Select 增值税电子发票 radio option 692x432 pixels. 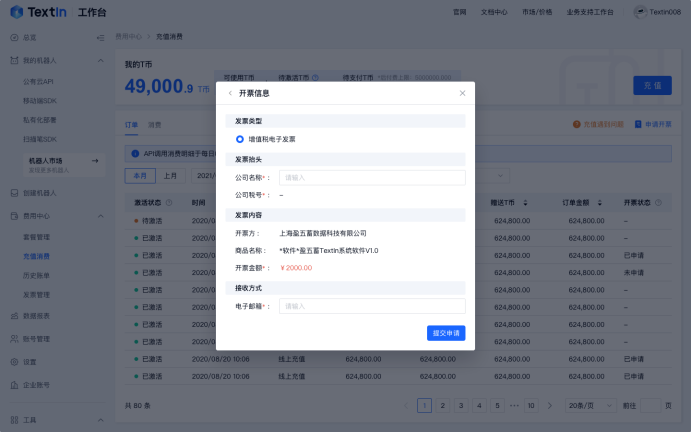click(x=240, y=139)
